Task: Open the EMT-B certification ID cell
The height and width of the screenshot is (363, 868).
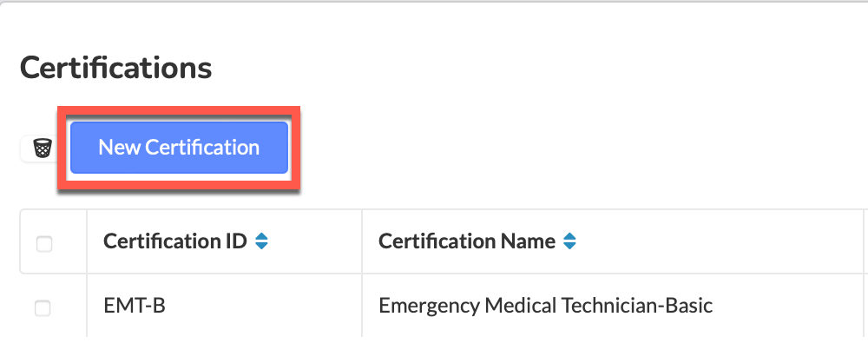Action: point(135,306)
